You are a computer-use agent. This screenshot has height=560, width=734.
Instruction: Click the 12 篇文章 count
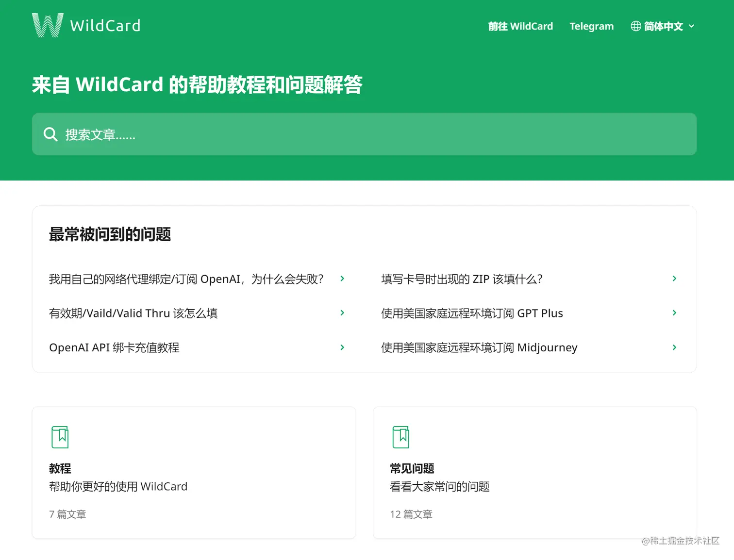click(411, 514)
